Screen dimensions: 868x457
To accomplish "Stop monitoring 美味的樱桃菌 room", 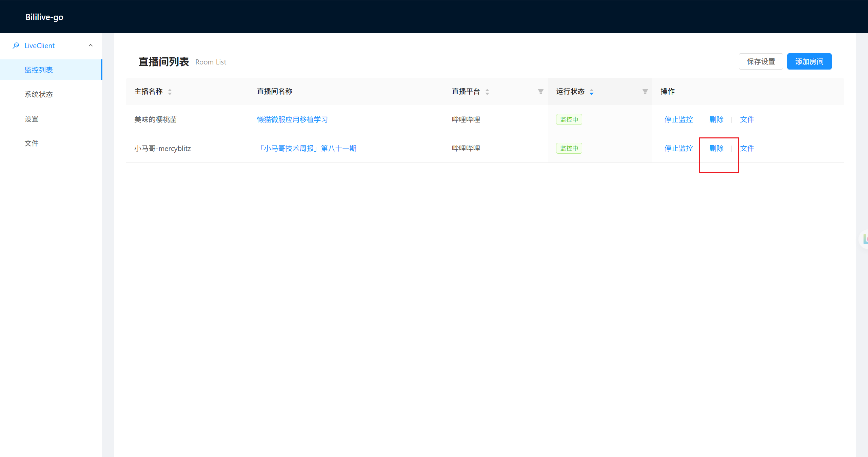I will tap(678, 119).
